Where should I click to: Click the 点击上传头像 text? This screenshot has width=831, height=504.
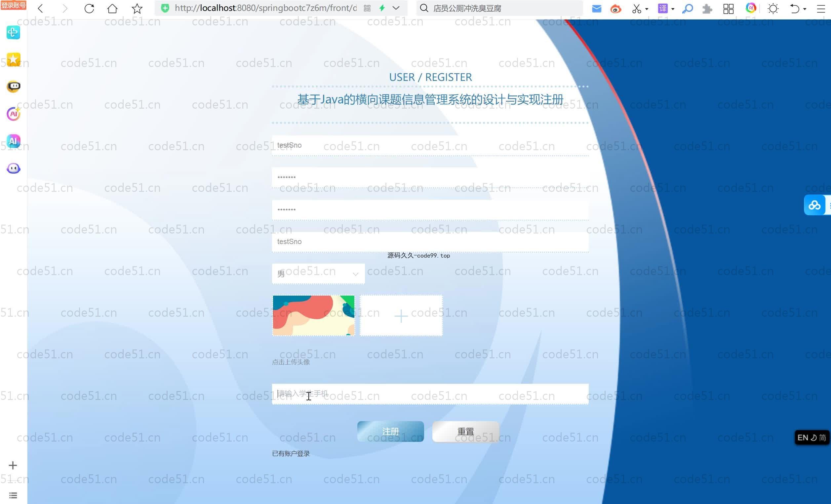291,362
